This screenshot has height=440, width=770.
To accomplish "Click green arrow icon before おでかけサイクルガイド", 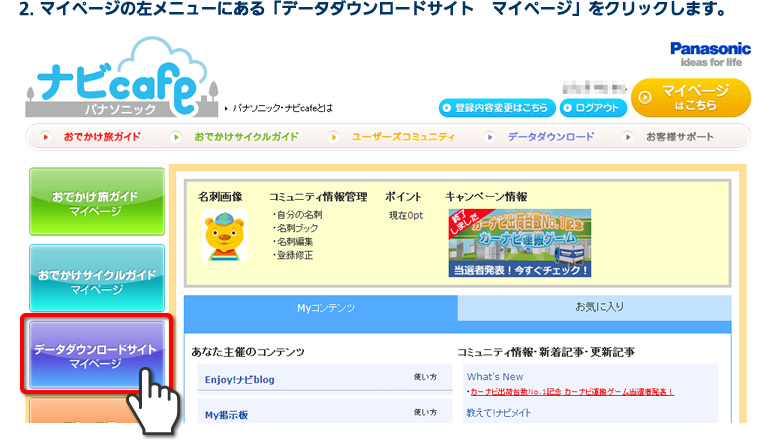I will [x=176, y=137].
